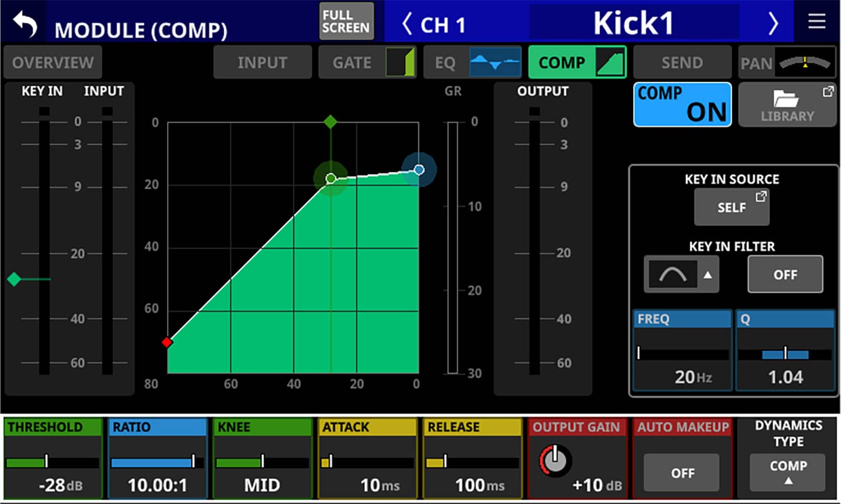This screenshot has width=841, height=504.
Task: Toggle the KEY IN FILTER OFF button
Action: tap(785, 274)
